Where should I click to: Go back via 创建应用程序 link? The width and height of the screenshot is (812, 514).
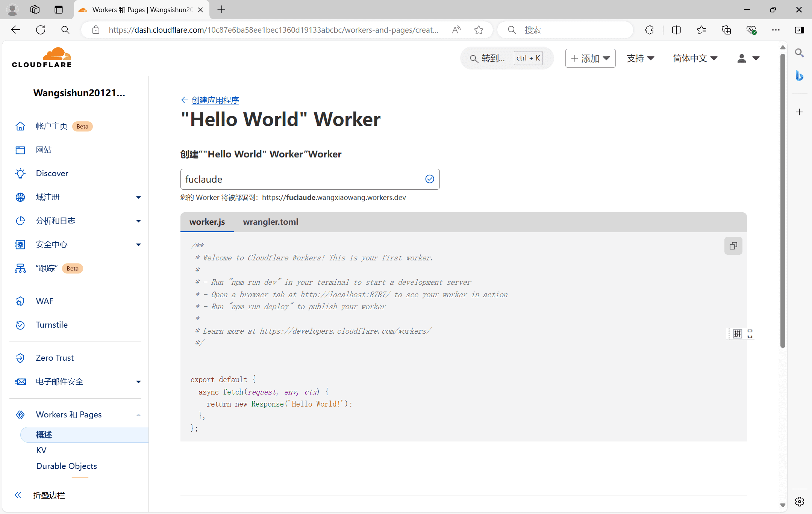[x=215, y=100]
